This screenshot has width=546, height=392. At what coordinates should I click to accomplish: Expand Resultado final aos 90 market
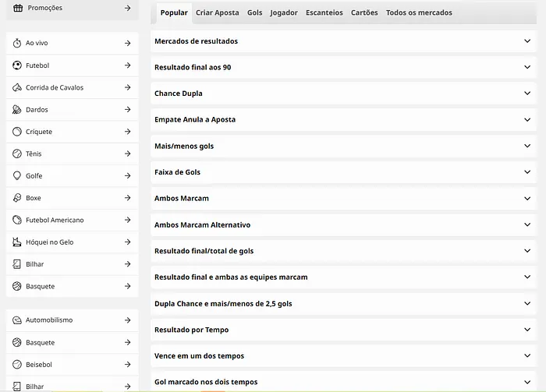click(343, 67)
